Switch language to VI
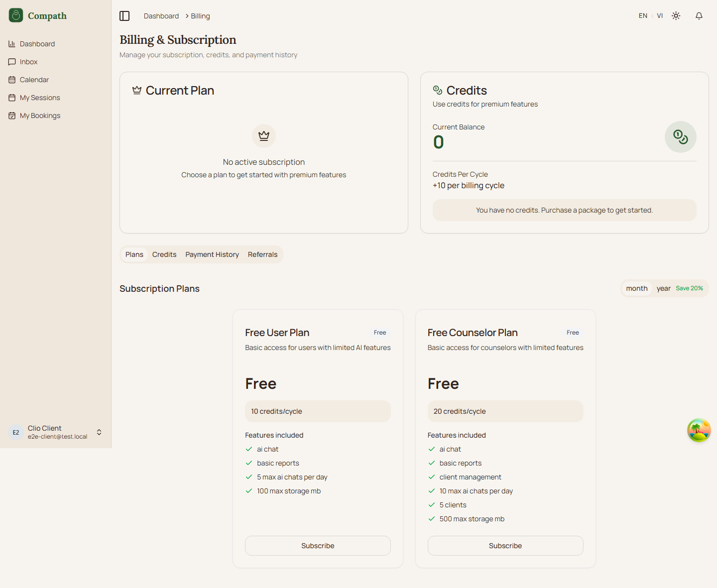Viewport: 717px width, 588px height. (660, 16)
